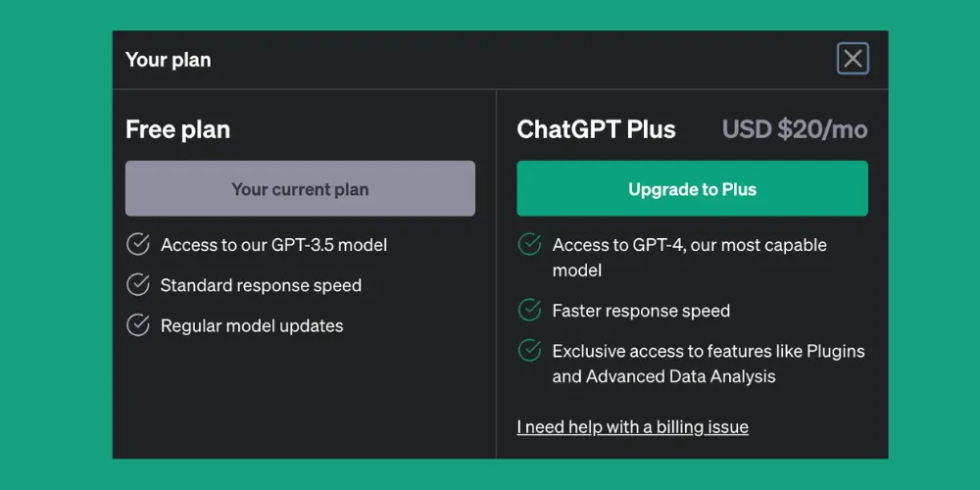The image size is (980, 490).
Task: Click the green checkmark beside Exclusive access to features
Action: (529, 351)
